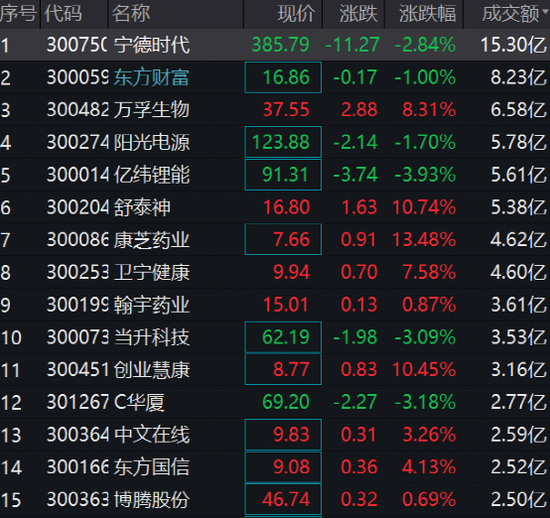Click boxed price 8.77

click(283, 370)
